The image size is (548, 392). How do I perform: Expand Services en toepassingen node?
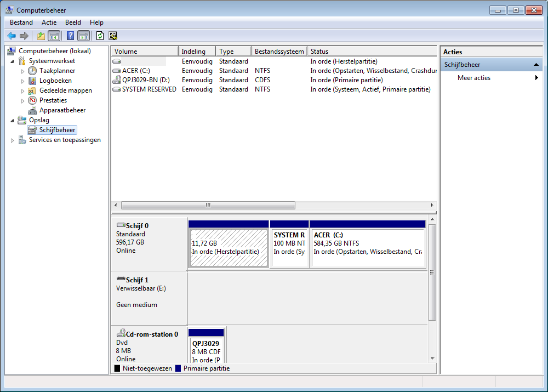(x=13, y=140)
